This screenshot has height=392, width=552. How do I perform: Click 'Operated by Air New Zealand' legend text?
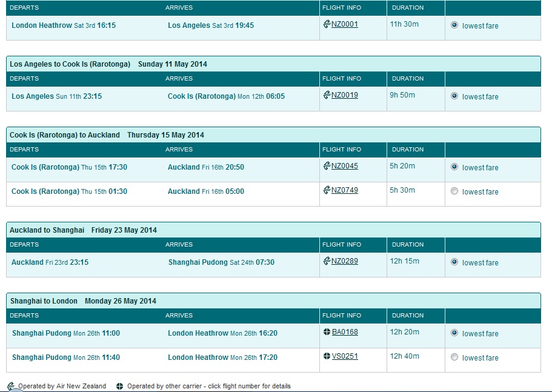[x=62, y=386]
